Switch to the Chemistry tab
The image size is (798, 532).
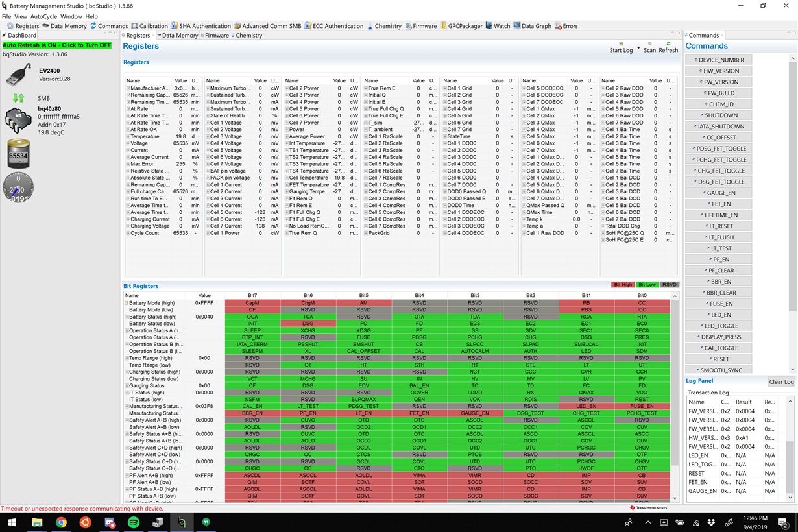tap(247, 36)
